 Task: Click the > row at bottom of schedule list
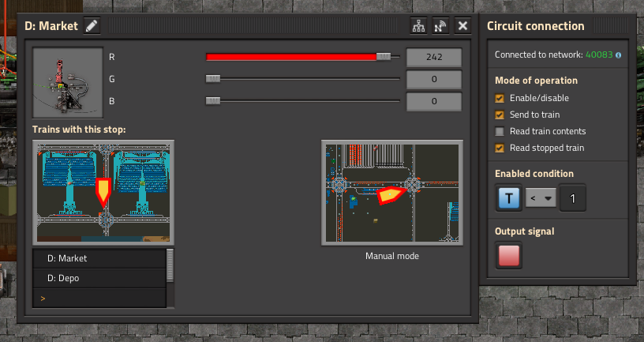point(99,299)
